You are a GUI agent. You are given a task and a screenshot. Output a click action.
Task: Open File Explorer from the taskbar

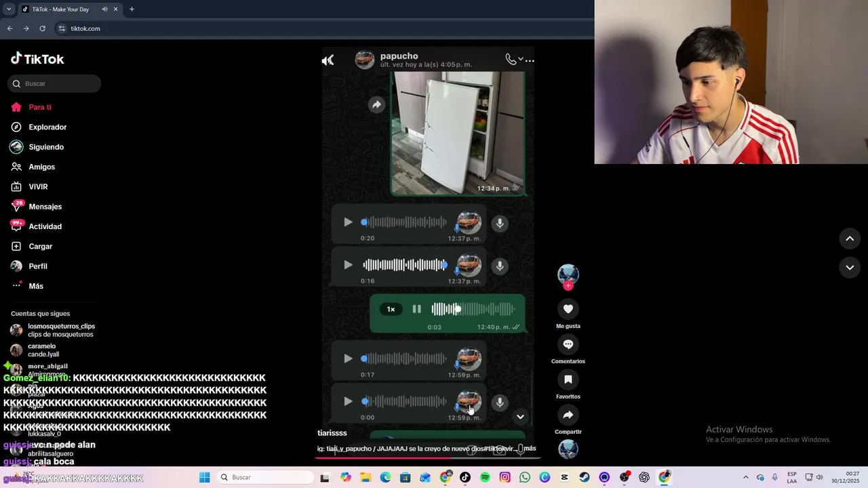click(366, 477)
